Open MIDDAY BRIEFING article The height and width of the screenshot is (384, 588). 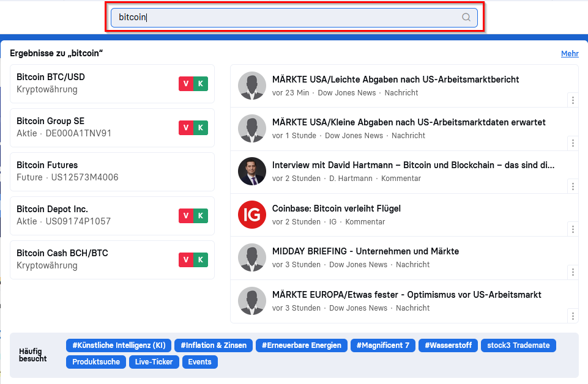coord(366,251)
